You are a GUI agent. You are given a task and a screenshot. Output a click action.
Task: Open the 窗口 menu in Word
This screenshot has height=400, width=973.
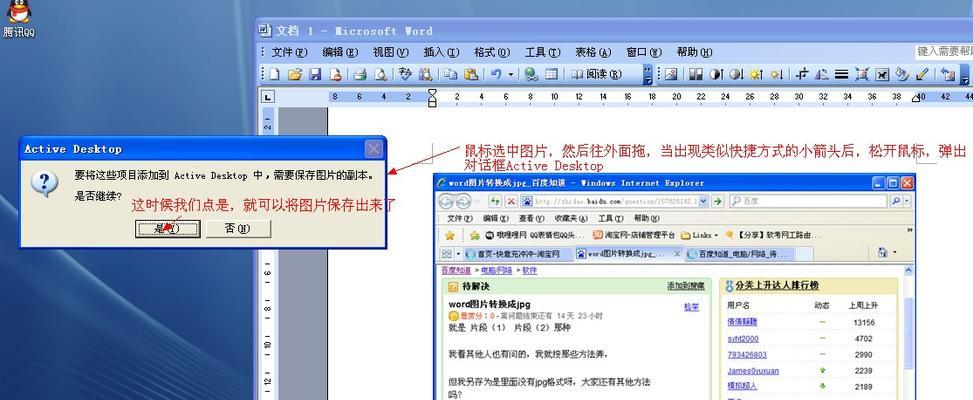[x=644, y=52]
